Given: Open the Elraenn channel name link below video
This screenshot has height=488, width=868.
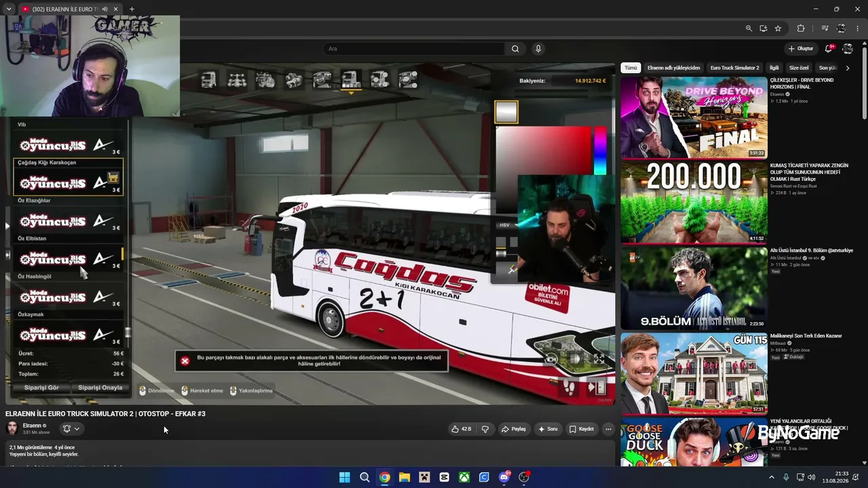Looking at the screenshot, I should tap(32, 426).
